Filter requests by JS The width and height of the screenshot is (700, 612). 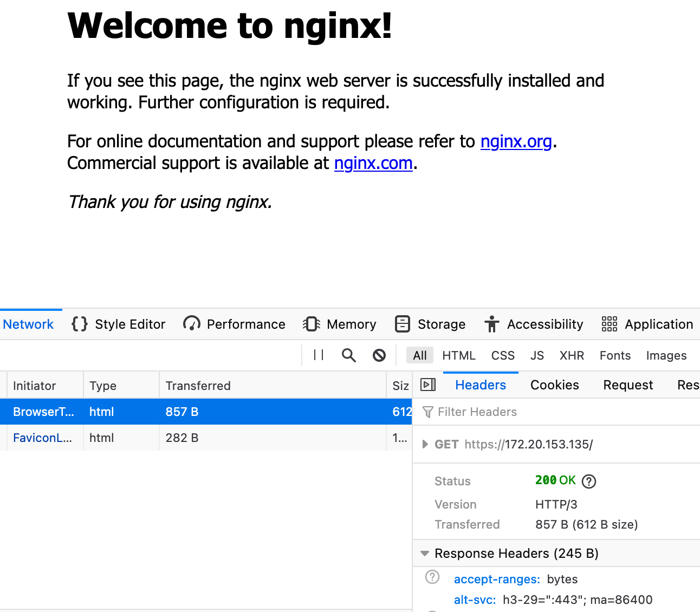537,355
